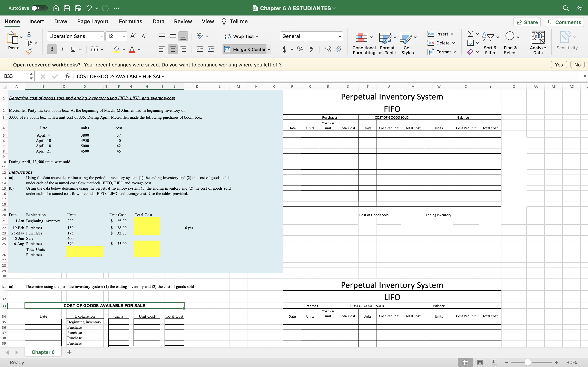Click the Undo arrow icon
The width and height of the screenshot is (588, 367).
pyautogui.click(x=89, y=8)
